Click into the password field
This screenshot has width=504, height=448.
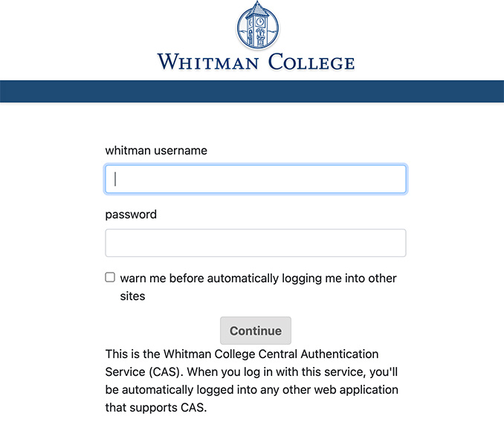pos(256,243)
